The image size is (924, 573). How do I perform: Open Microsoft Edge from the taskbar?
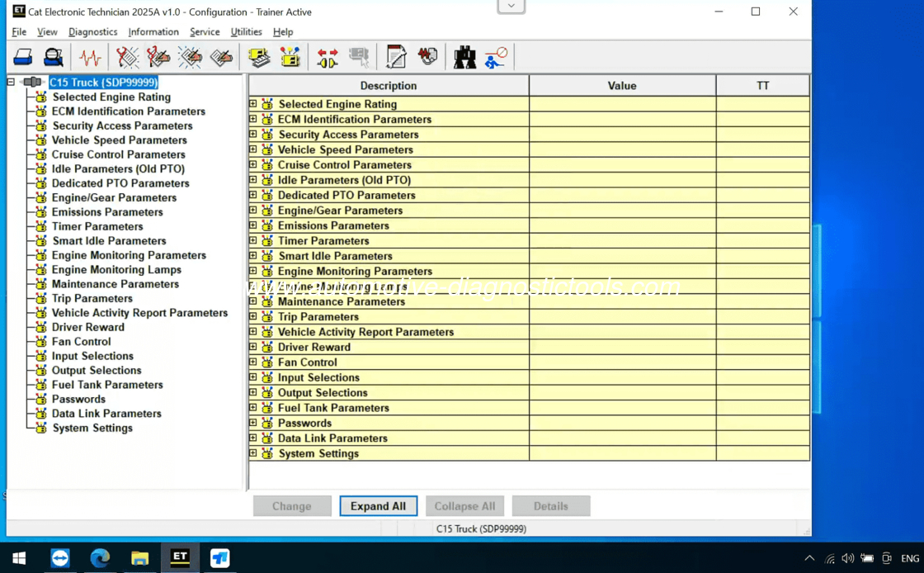[x=100, y=558]
